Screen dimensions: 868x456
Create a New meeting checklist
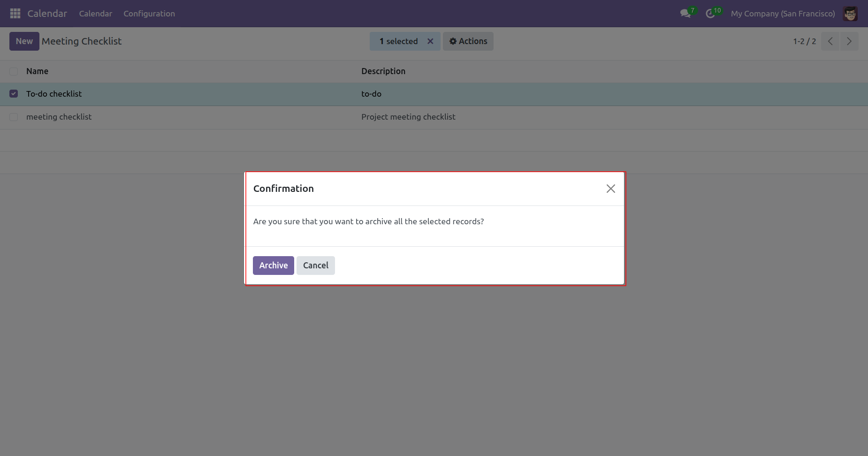24,41
